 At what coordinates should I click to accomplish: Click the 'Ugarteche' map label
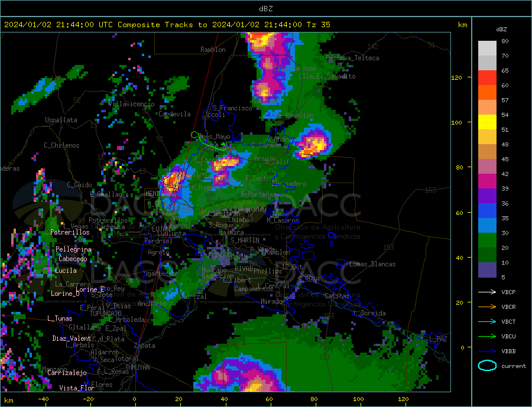(x=160, y=273)
